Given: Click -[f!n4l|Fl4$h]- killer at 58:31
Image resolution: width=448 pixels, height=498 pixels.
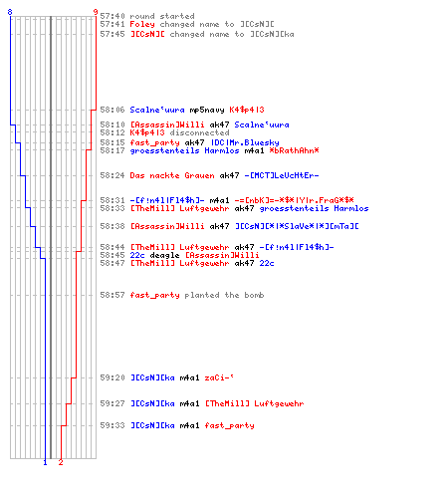Looking at the screenshot, I should tap(167, 200).
